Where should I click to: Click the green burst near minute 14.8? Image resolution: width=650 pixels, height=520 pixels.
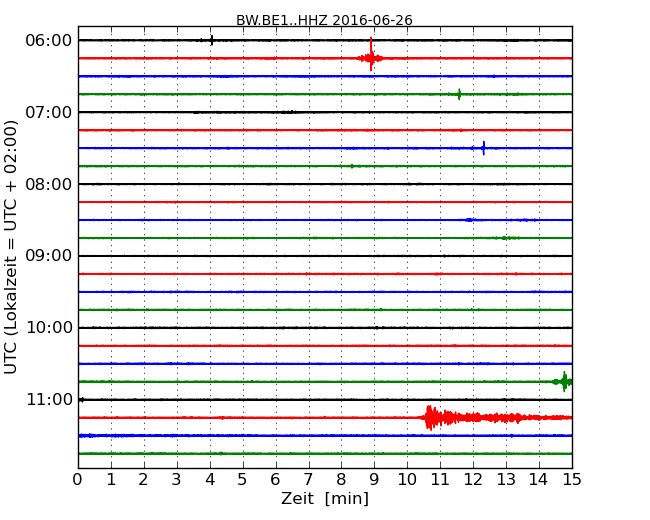[x=563, y=381]
